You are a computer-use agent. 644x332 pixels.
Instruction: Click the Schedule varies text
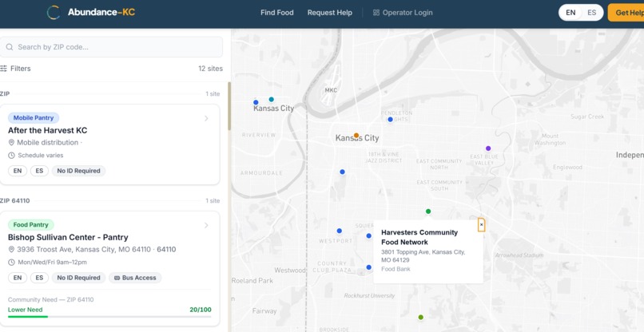pyautogui.click(x=41, y=156)
